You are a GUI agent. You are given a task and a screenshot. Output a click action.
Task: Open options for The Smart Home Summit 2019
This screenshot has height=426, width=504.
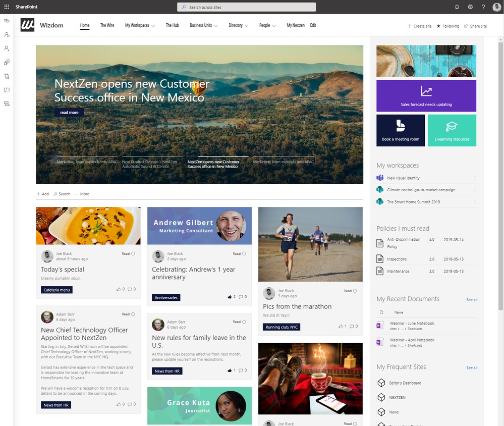475,201
